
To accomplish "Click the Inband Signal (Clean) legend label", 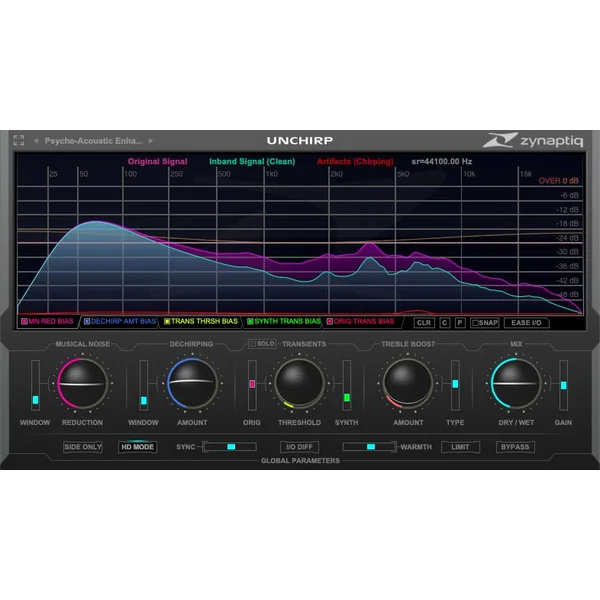I will [252, 161].
